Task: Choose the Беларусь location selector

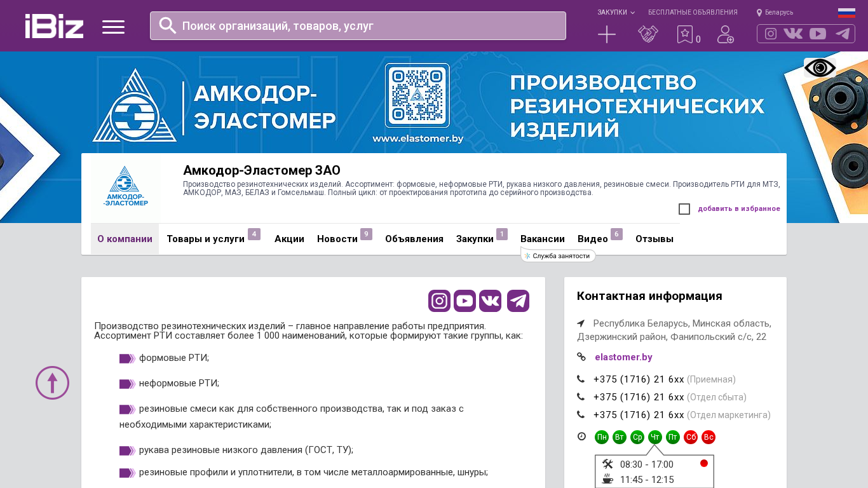Action: tap(775, 12)
